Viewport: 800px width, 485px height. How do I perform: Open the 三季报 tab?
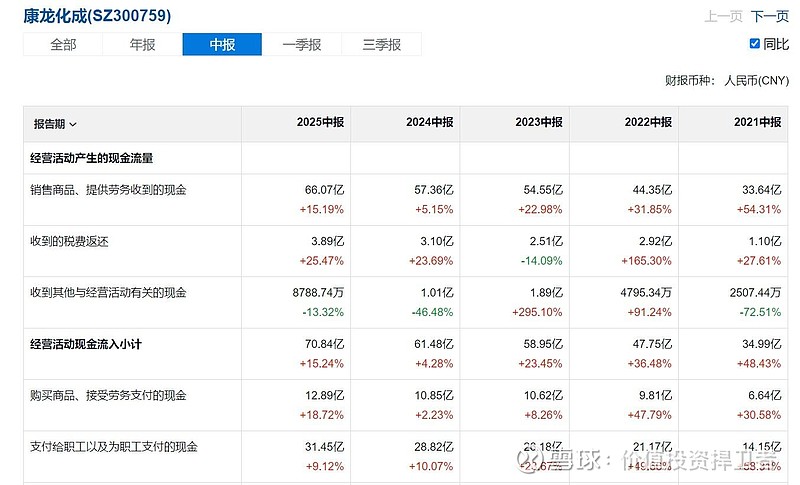coord(382,44)
